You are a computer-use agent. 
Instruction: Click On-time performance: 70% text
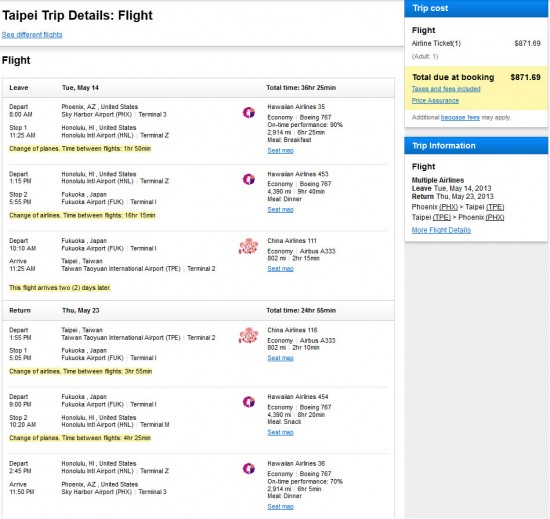tap(305, 481)
